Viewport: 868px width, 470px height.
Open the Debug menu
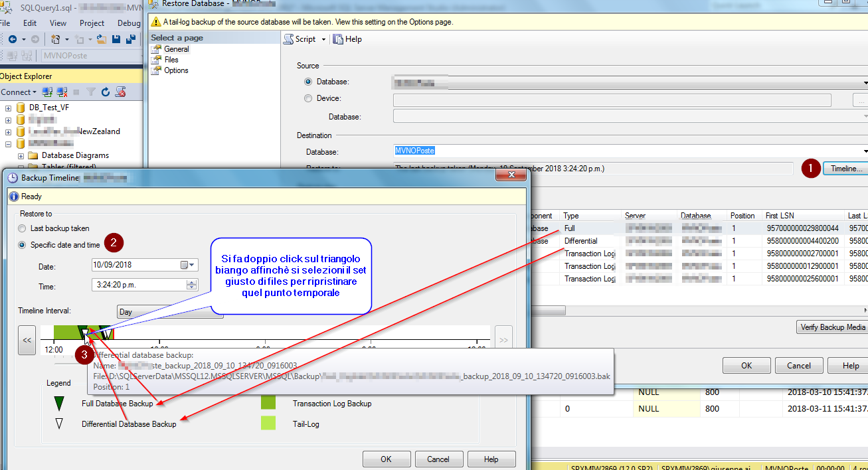click(129, 22)
